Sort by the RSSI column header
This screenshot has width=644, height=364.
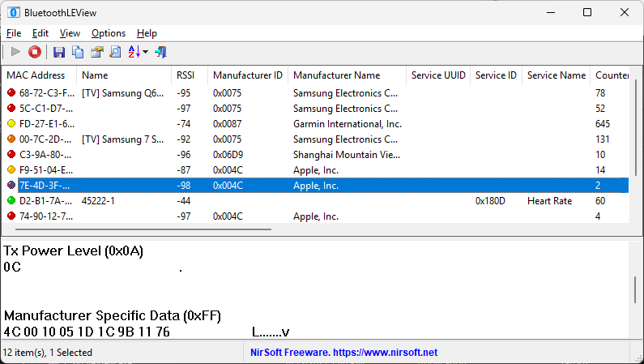186,75
